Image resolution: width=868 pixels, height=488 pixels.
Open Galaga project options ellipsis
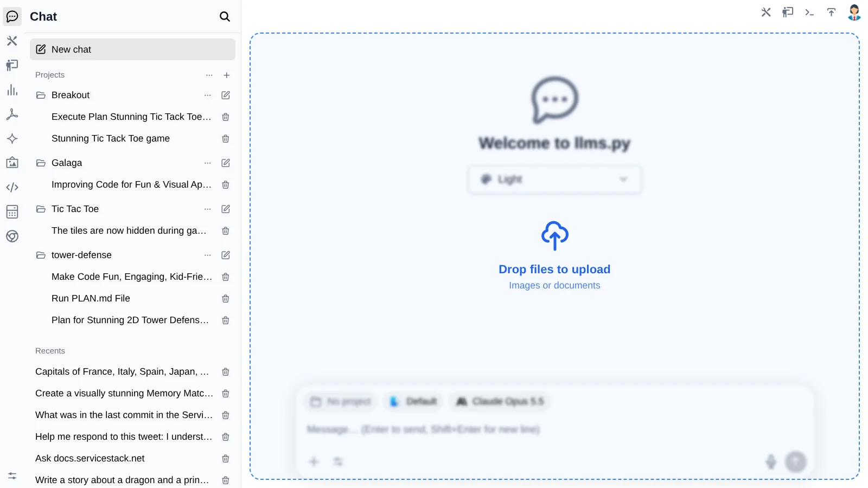click(x=208, y=163)
